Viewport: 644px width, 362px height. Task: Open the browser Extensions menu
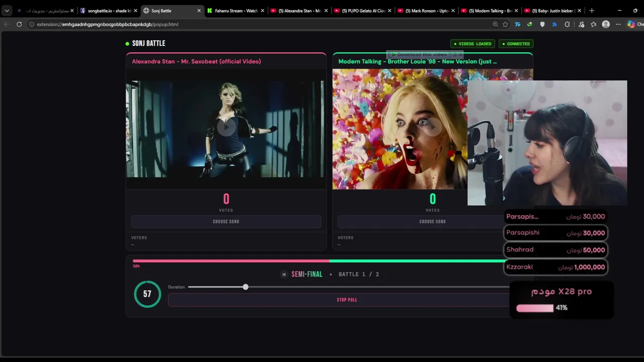tap(567, 24)
